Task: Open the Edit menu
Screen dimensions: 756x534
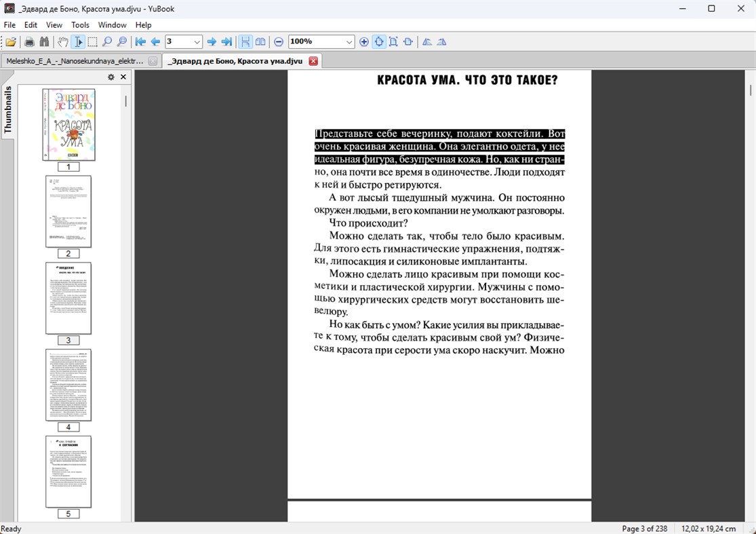Action: pyautogui.click(x=31, y=24)
